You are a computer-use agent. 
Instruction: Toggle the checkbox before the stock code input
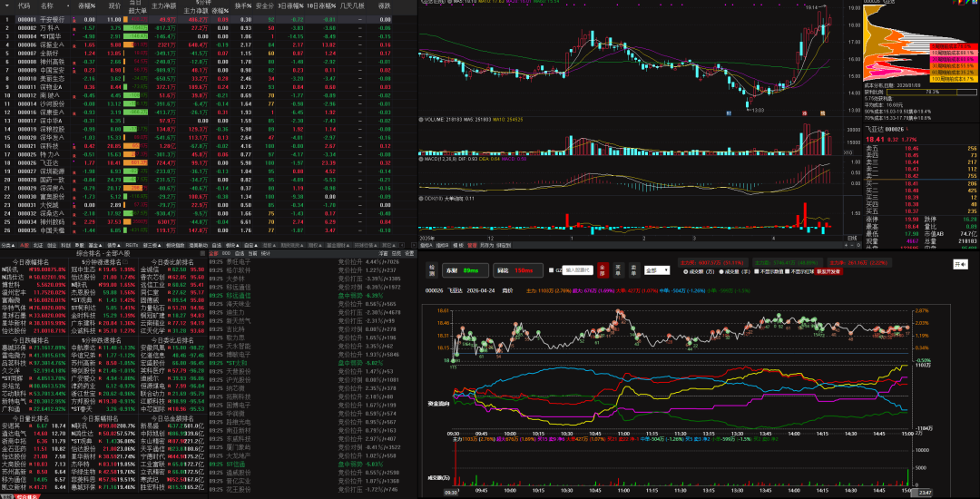coord(553,270)
